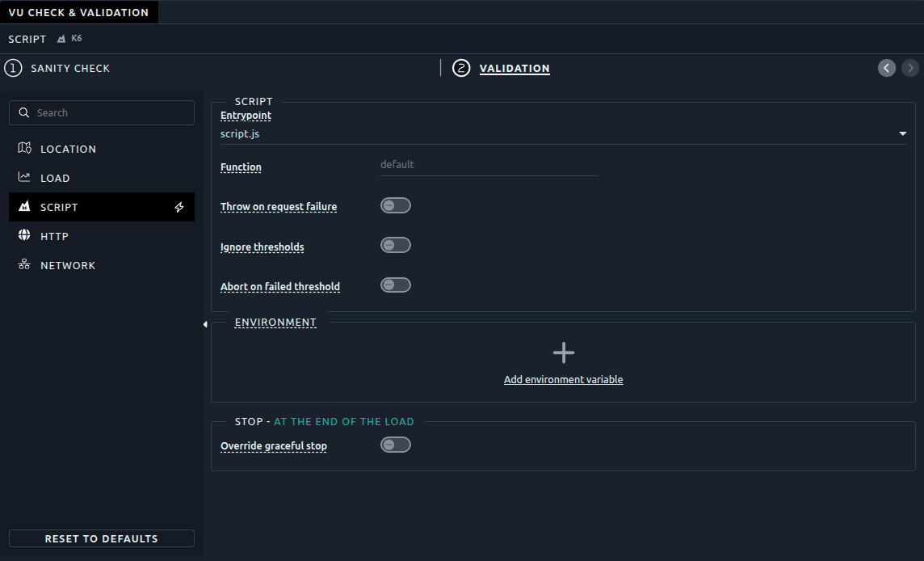Click the step 2 circle icon
The height and width of the screenshot is (561, 924).
[x=461, y=69]
